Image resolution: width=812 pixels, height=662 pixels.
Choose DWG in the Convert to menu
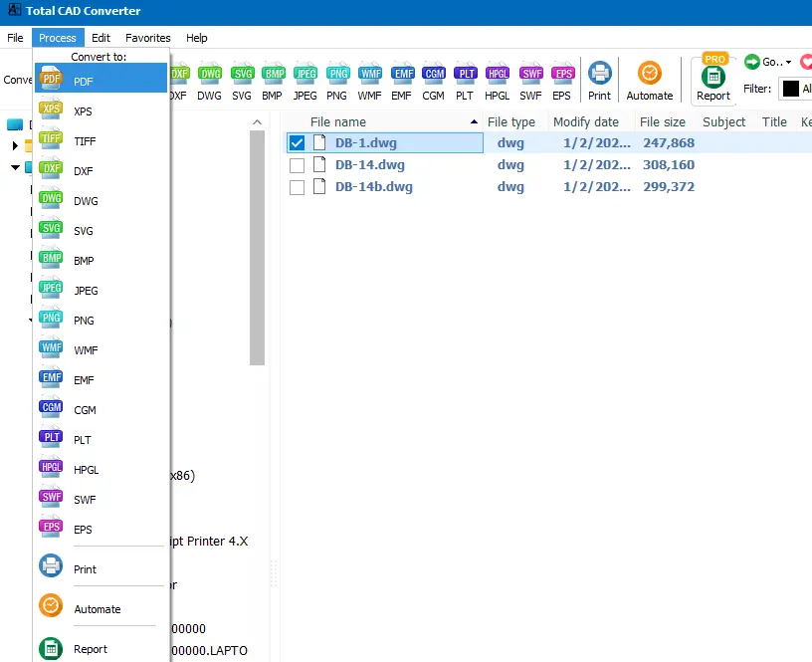[101, 201]
